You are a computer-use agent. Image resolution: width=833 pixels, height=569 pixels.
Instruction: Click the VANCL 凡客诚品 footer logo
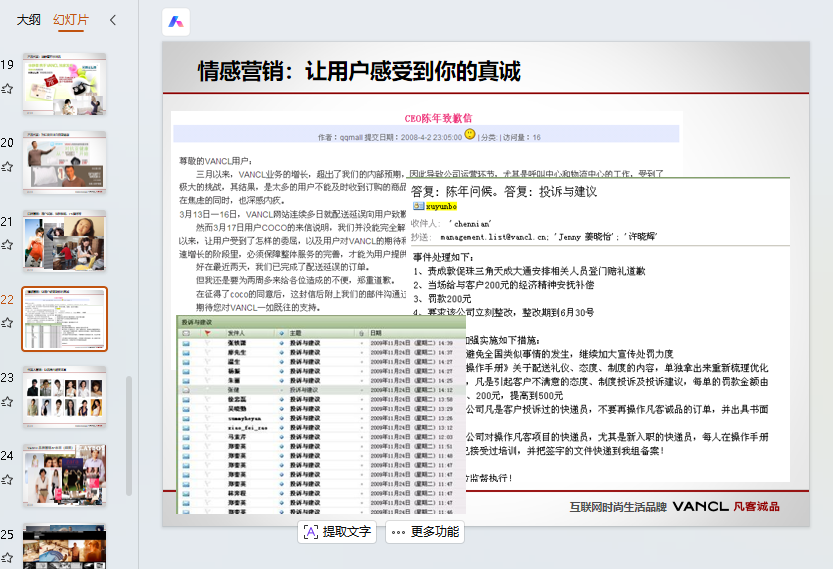726,506
